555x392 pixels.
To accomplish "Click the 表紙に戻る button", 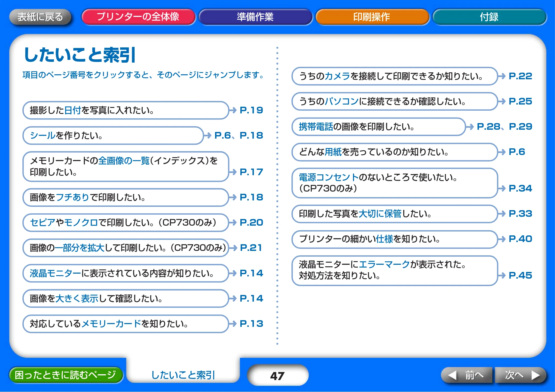I will coord(41,17).
